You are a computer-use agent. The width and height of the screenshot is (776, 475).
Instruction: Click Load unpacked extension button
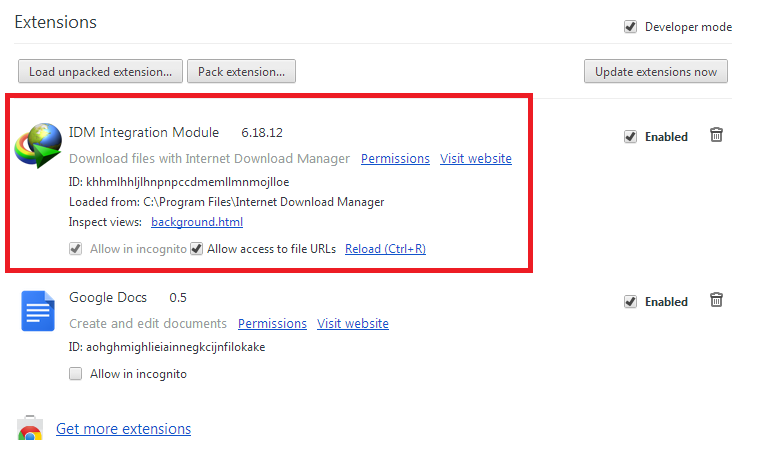pyautogui.click(x=100, y=71)
